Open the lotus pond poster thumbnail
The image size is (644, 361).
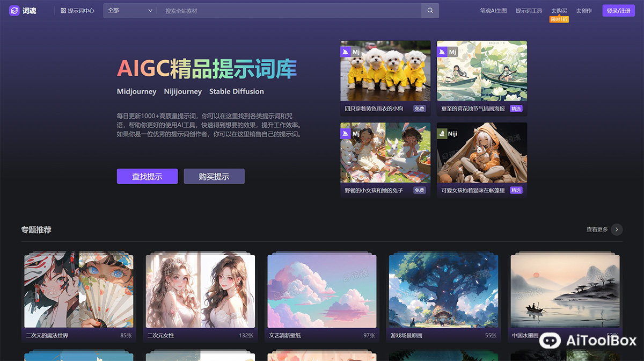[482, 70]
